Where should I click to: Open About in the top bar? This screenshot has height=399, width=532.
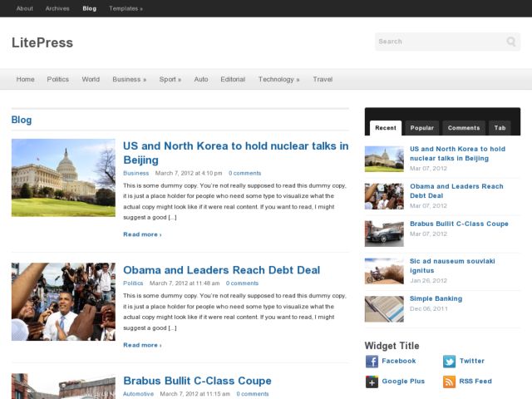pyautogui.click(x=25, y=8)
